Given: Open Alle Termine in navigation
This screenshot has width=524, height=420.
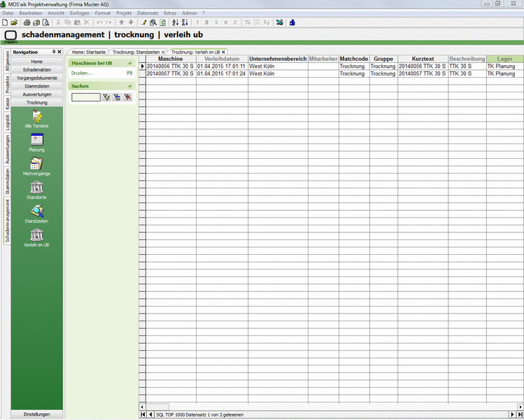Looking at the screenshot, I should click(x=37, y=119).
